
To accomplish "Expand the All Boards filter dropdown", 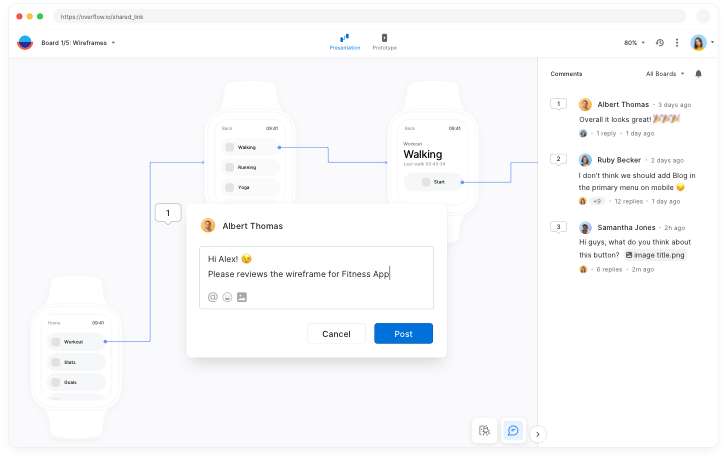I will 666,73.
